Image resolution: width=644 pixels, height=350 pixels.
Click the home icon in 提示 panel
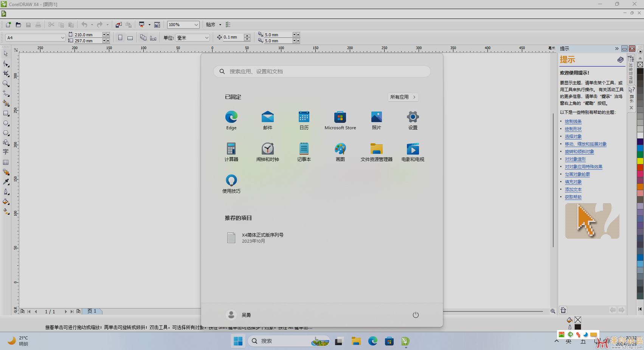(563, 310)
